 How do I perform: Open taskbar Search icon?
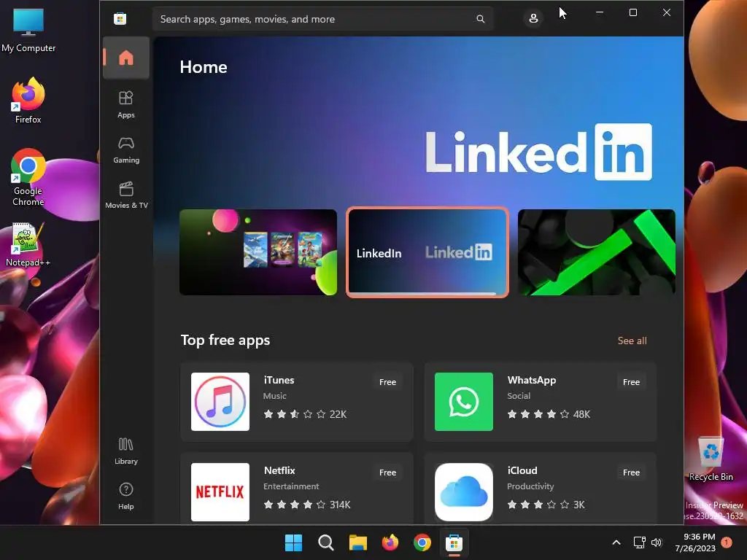tap(326, 542)
